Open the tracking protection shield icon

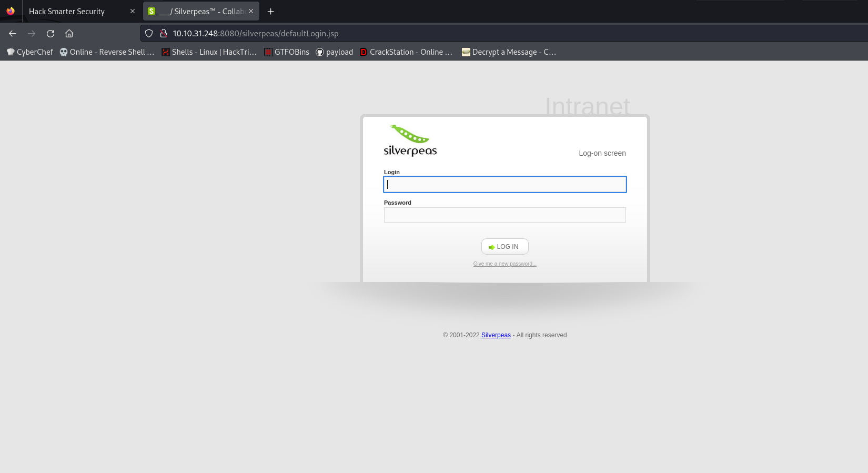pos(149,33)
